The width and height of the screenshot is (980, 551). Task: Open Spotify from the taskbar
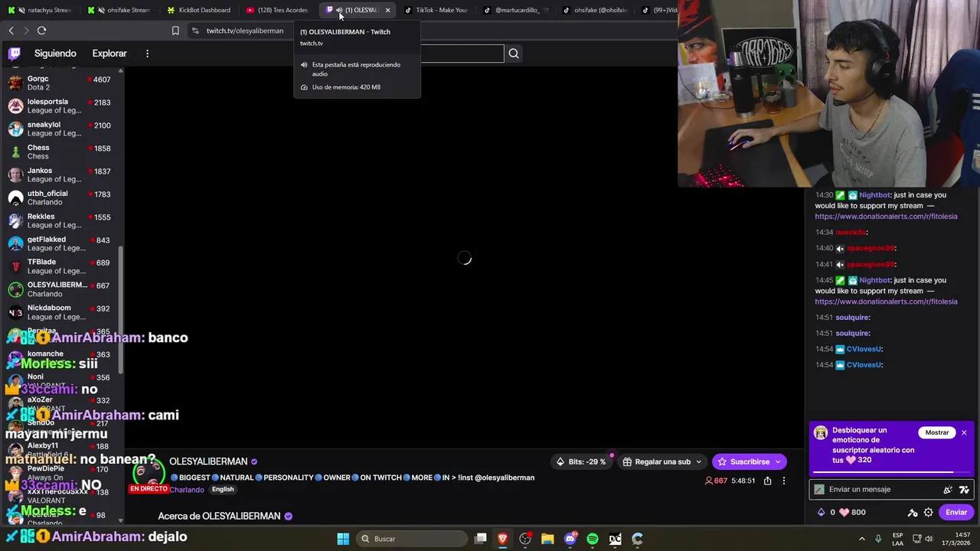point(593,539)
